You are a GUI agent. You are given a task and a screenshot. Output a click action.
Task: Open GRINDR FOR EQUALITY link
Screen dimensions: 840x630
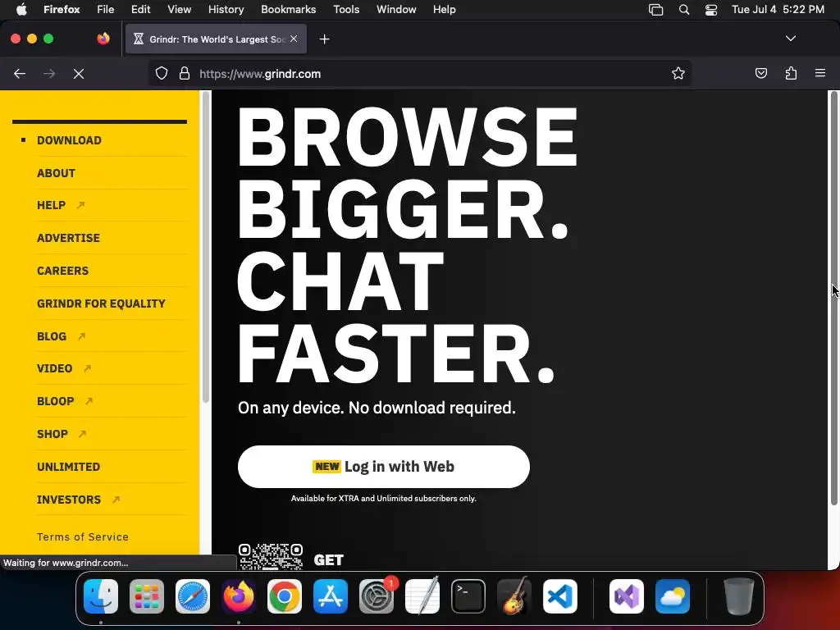pos(101,304)
